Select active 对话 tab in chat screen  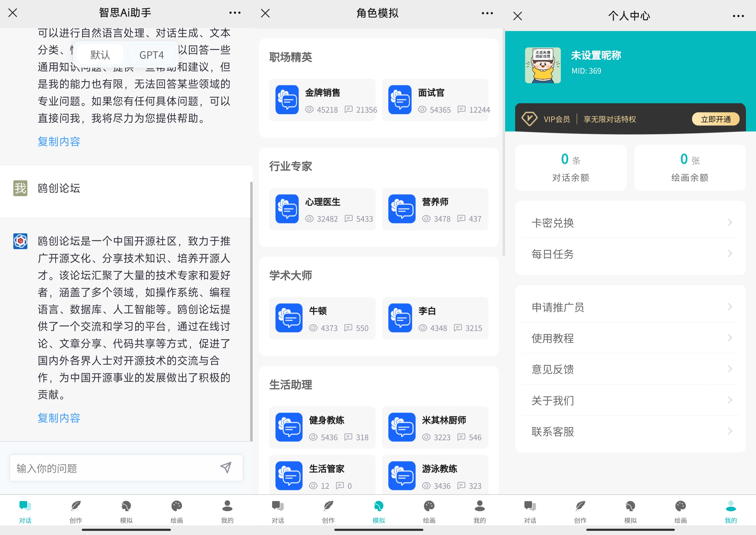pyautogui.click(x=25, y=512)
